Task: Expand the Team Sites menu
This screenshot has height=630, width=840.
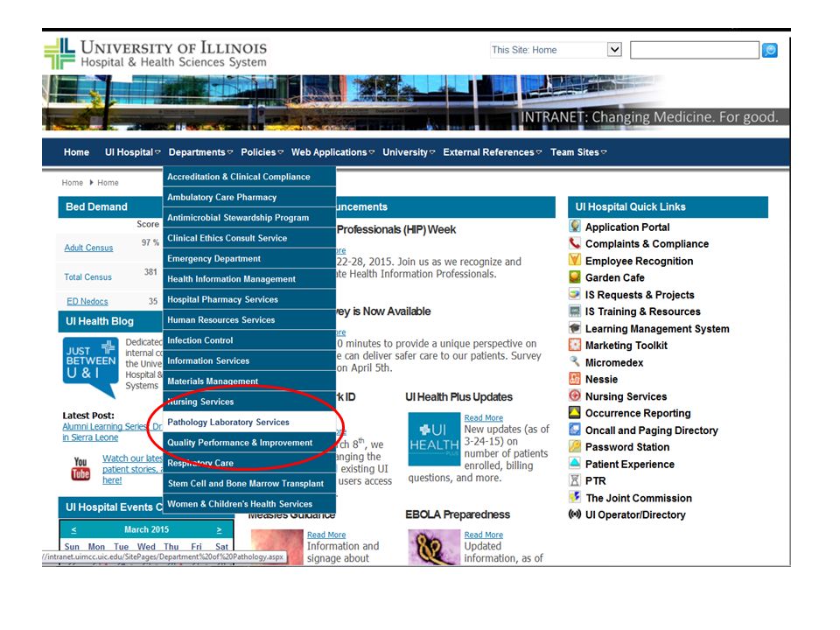Action: pyautogui.click(x=578, y=152)
